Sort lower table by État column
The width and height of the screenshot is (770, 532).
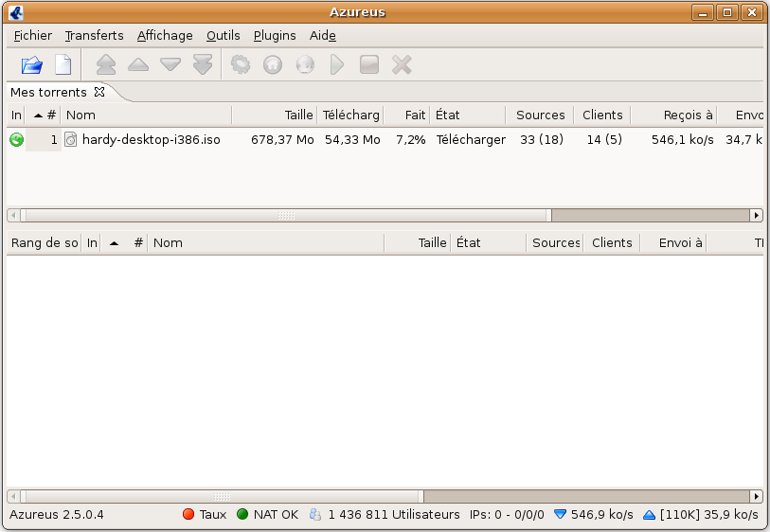[489, 242]
